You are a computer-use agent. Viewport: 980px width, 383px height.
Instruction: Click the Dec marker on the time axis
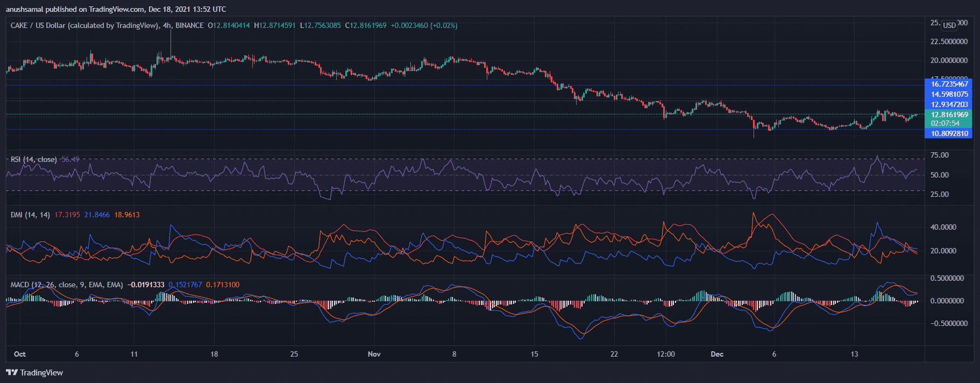(x=716, y=354)
